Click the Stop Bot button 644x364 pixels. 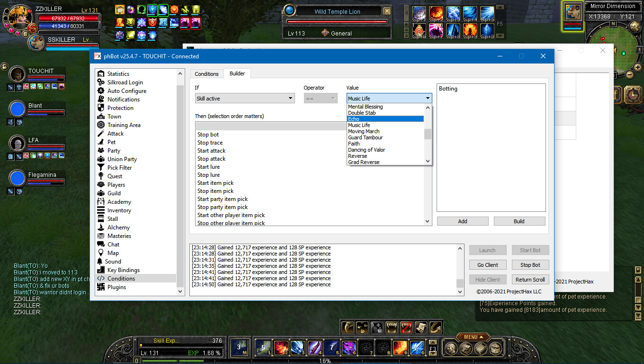[x=530, y=265]
